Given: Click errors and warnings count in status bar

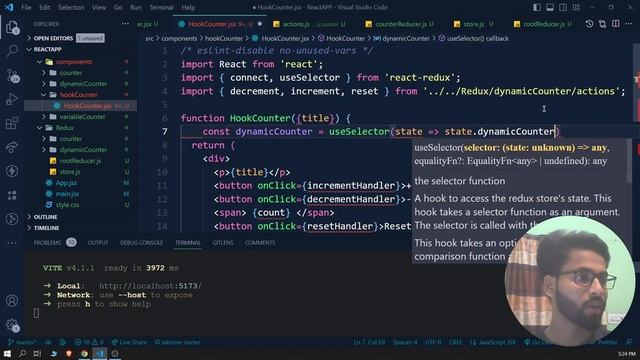Looking at the screenshot, I should click(x=89, y=342).
